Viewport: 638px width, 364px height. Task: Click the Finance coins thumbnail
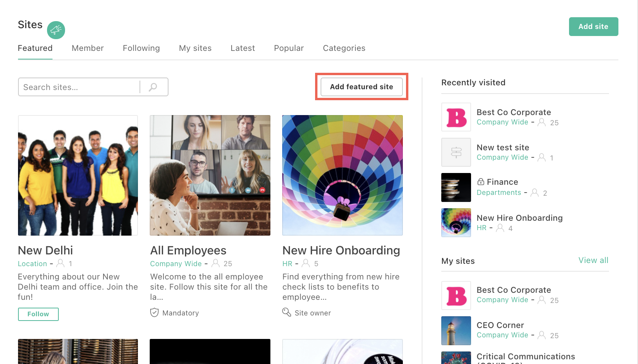[456, 187]
